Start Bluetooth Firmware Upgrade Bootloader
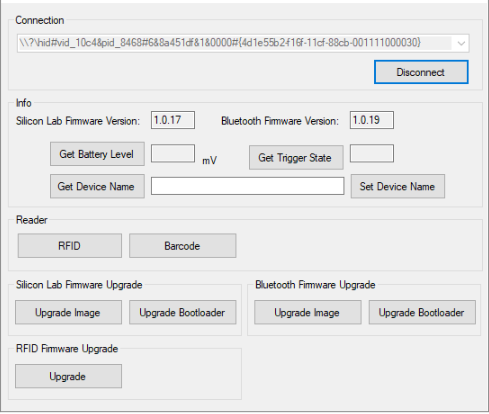This screenshot has height=414, width=489. pos(422,312)
